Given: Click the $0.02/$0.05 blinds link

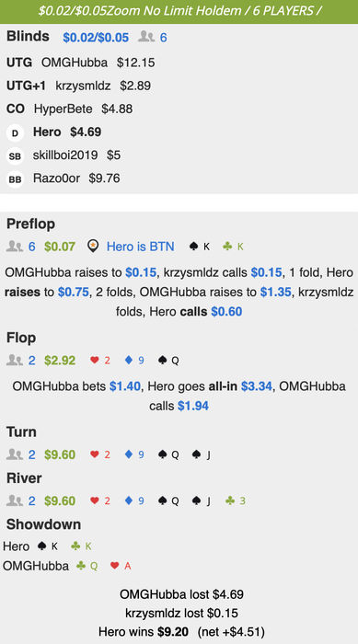Looking at the screenshot, I should pos(96,38).
